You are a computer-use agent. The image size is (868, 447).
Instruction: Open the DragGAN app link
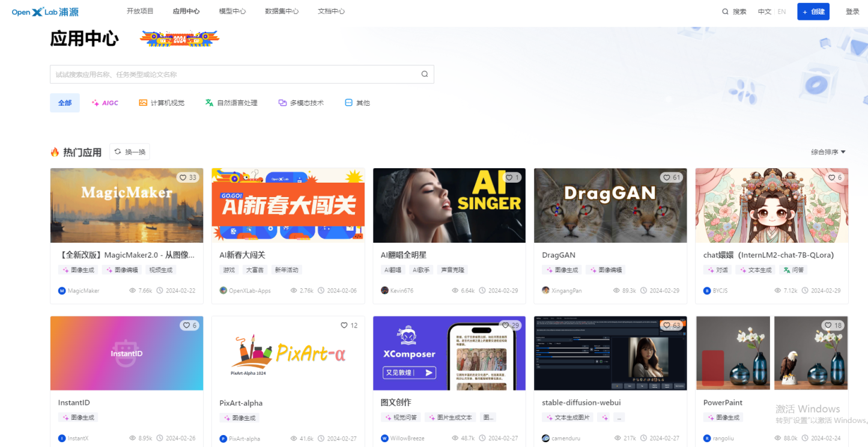[558, 255]
